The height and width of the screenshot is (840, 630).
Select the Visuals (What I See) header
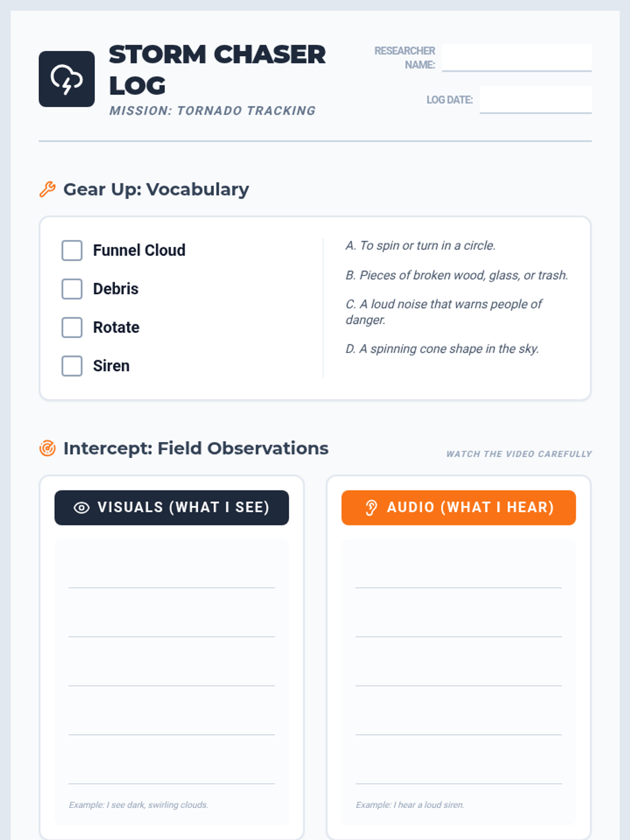(172, 508)
